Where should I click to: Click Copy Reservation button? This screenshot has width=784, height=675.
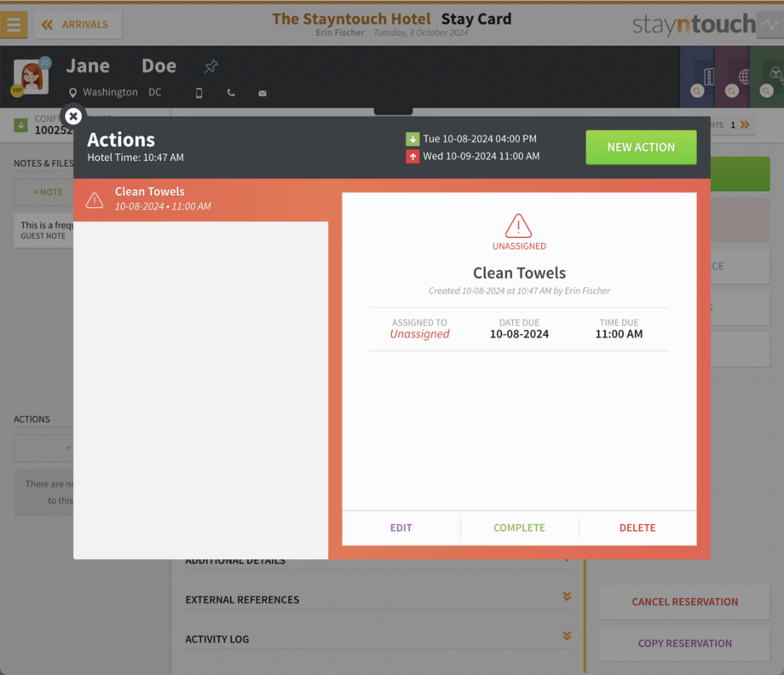[684, 643]
